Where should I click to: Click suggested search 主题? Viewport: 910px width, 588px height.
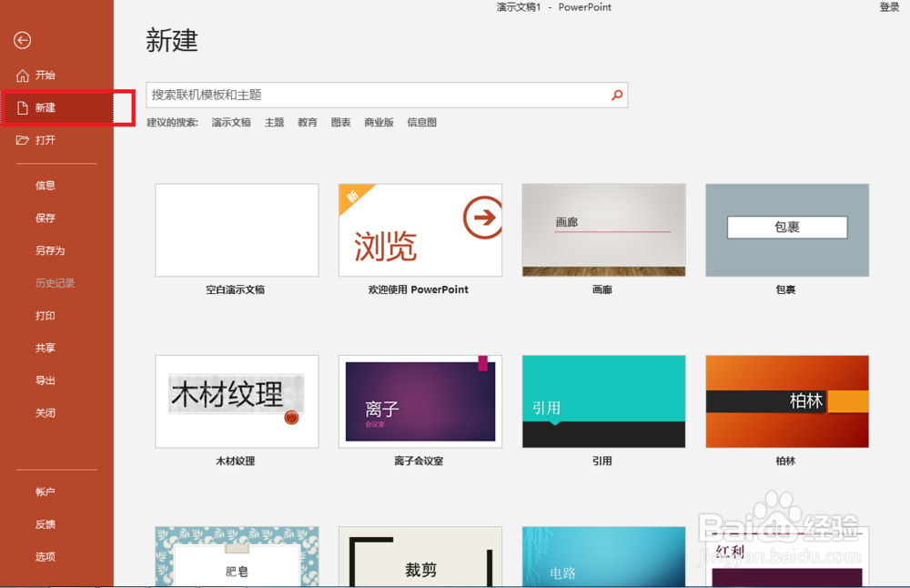point(275,123)
